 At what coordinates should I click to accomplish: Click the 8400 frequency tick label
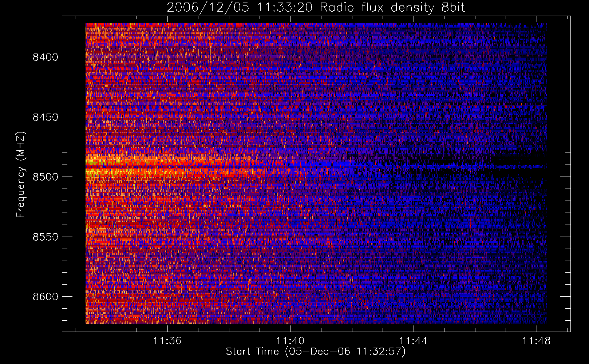pos(46,57)
